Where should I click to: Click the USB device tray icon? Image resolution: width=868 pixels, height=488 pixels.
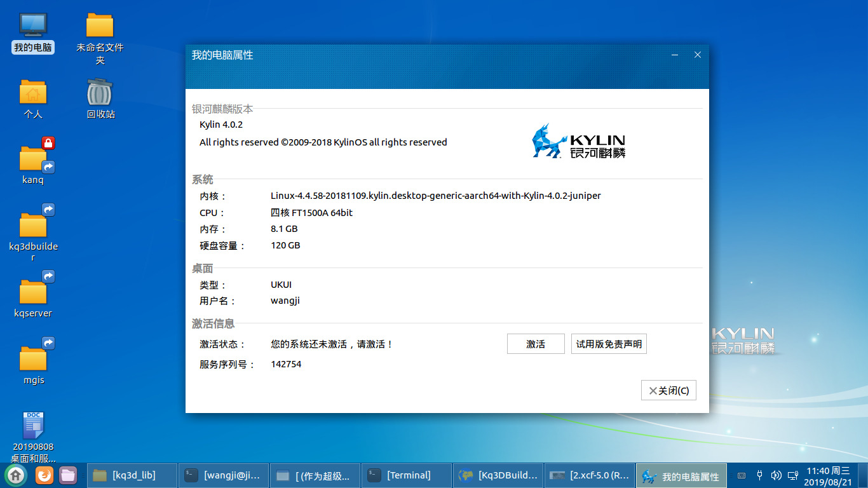click(760, 475)
